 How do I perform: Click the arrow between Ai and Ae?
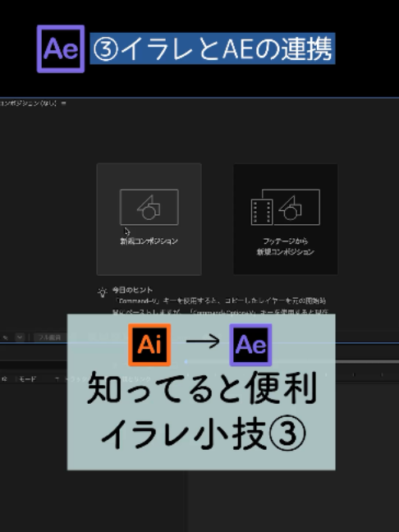(203, 341)
